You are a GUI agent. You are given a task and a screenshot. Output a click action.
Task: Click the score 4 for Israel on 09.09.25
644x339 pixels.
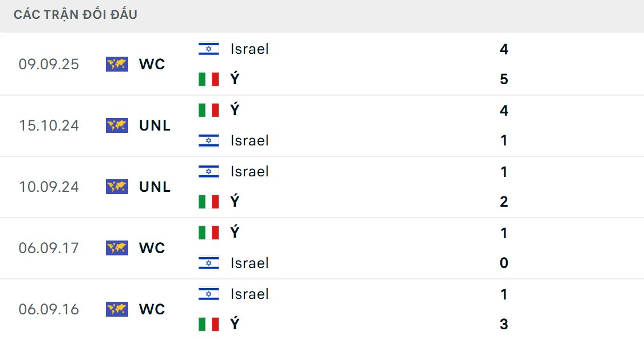pyautogui.click(x=503, y=49)
